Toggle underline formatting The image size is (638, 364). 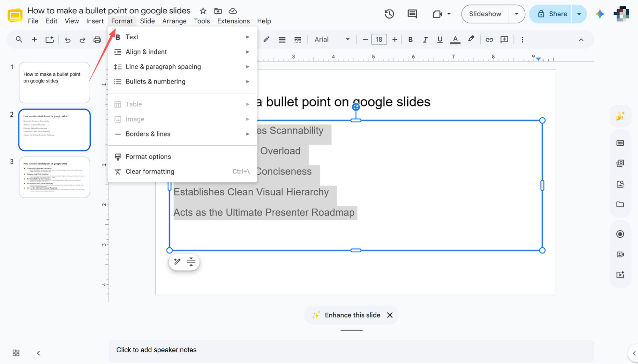tap(440, 40)
